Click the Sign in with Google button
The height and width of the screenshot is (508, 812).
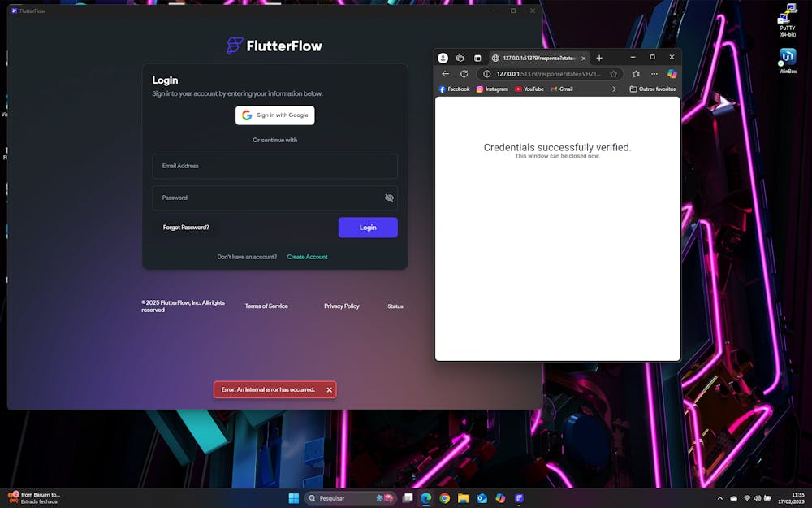(x=275, y=115)
